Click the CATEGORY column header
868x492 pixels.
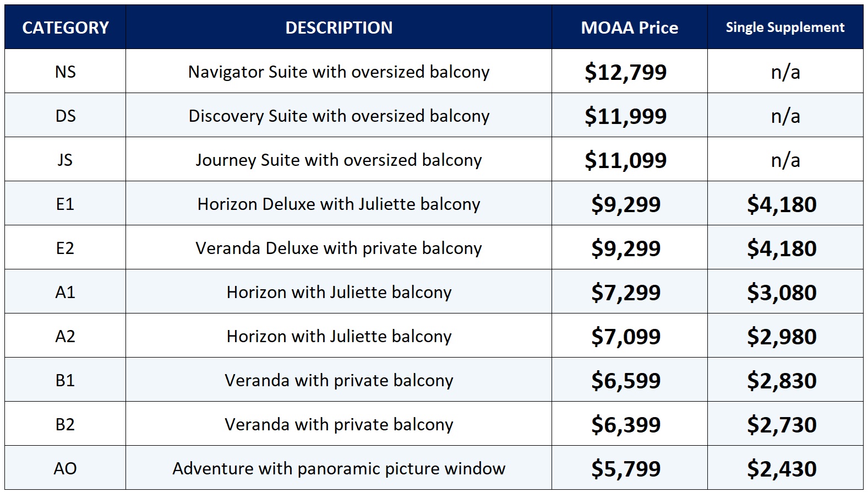tap(65, 28)
